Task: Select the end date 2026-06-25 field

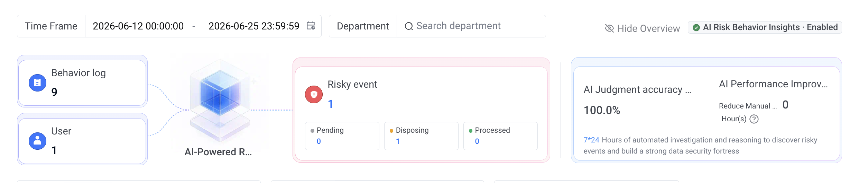Action: (254, 26)
